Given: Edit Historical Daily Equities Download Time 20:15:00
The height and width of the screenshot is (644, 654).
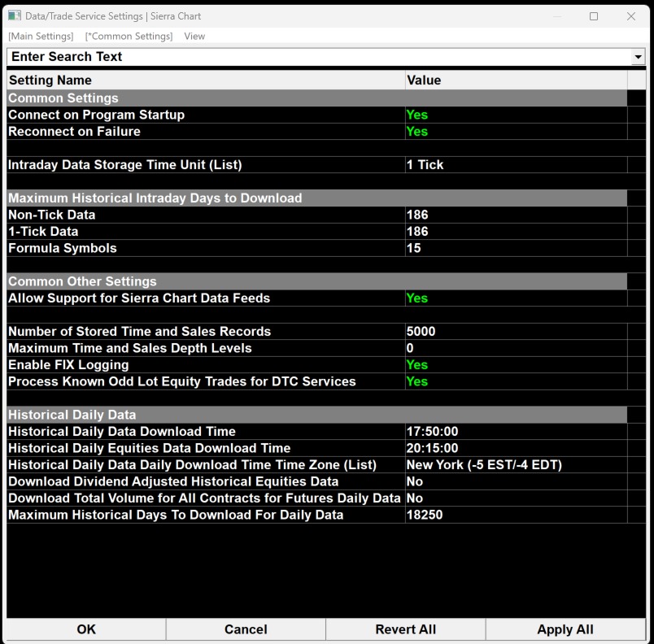Looking at the screenshot, I should [516, 448].
